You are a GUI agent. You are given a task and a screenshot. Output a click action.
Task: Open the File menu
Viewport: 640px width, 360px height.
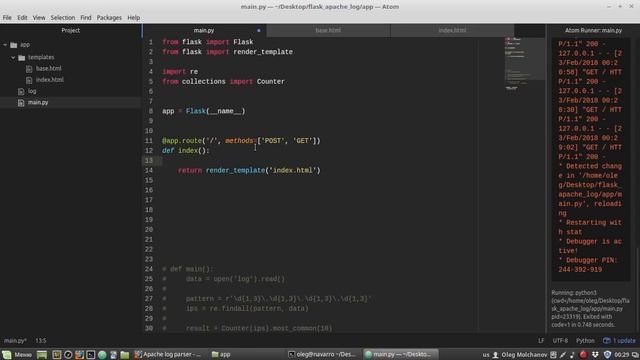(7, 18)
